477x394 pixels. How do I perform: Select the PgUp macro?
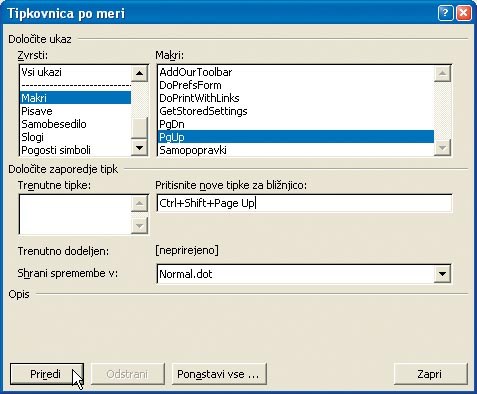[295, 137]
